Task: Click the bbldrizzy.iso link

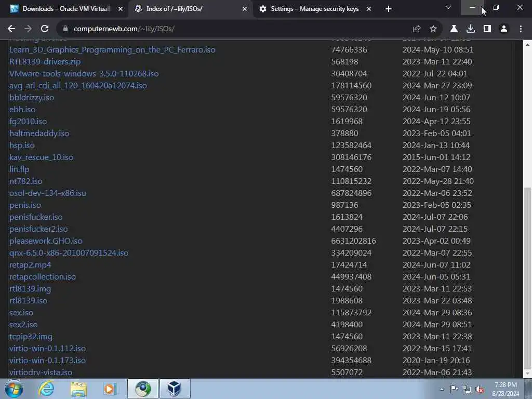Action: tap(32, 98)
